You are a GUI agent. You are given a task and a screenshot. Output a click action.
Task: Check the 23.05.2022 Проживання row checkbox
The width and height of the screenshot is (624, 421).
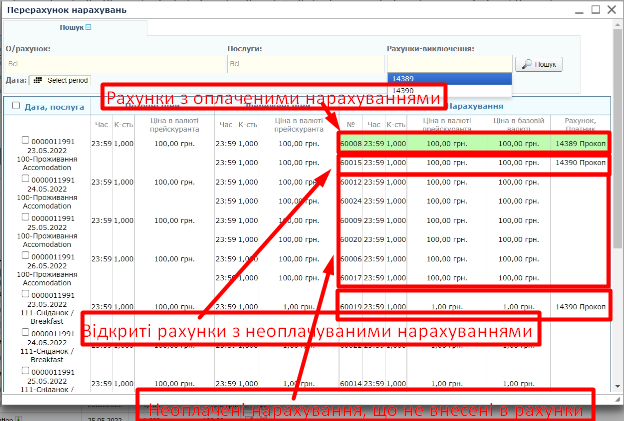[26, 140]
